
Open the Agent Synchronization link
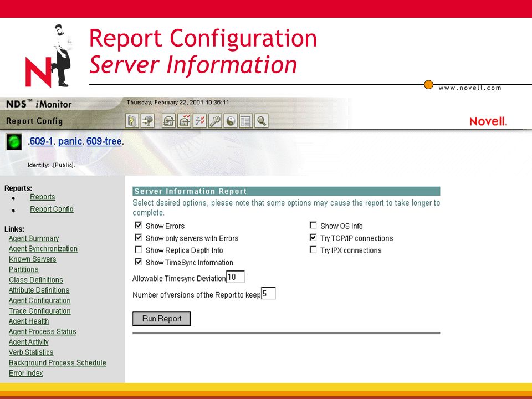[x=43, y=249]
